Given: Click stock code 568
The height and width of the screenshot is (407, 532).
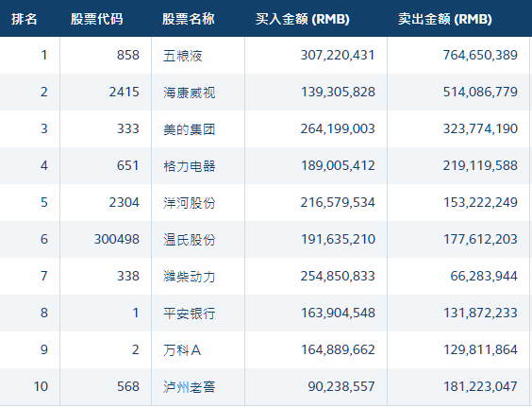Looking at the screenshot, I should coord(128,386).
